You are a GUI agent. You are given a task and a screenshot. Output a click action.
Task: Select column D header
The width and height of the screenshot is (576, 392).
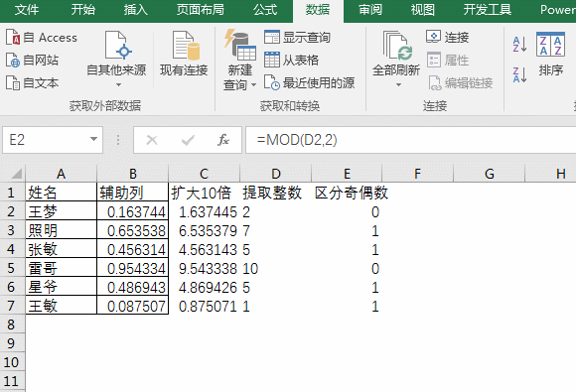point(275,174)
